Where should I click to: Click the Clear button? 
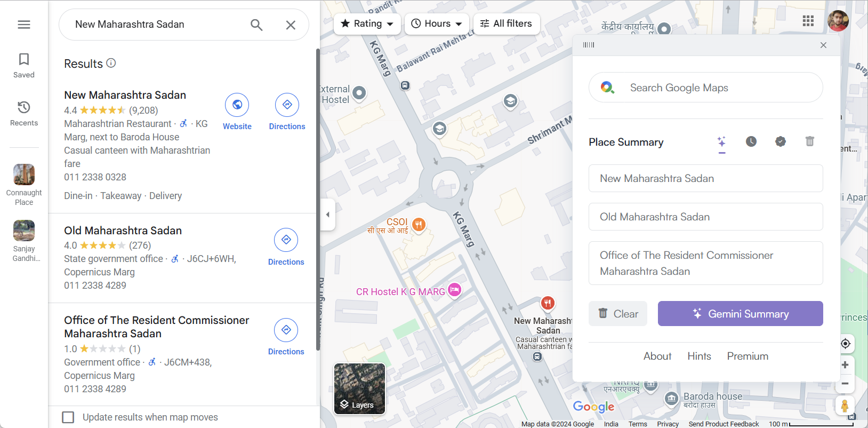point(618,314)
